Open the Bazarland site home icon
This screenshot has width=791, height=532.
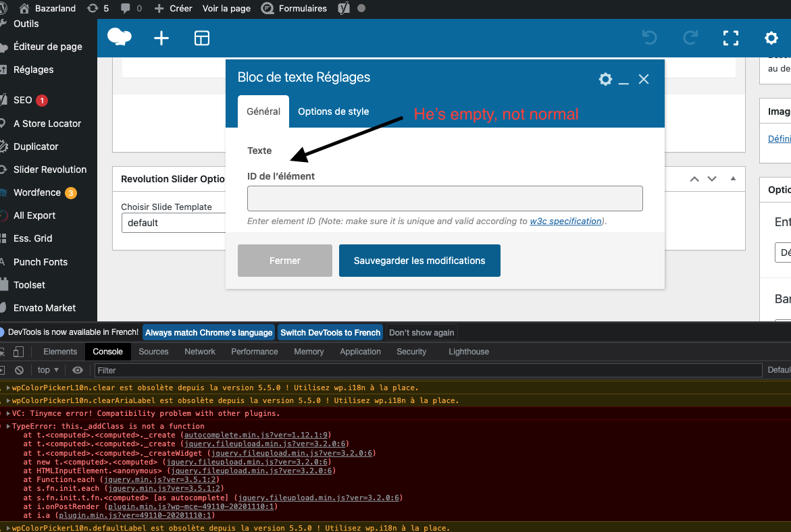tap(24, 8)
